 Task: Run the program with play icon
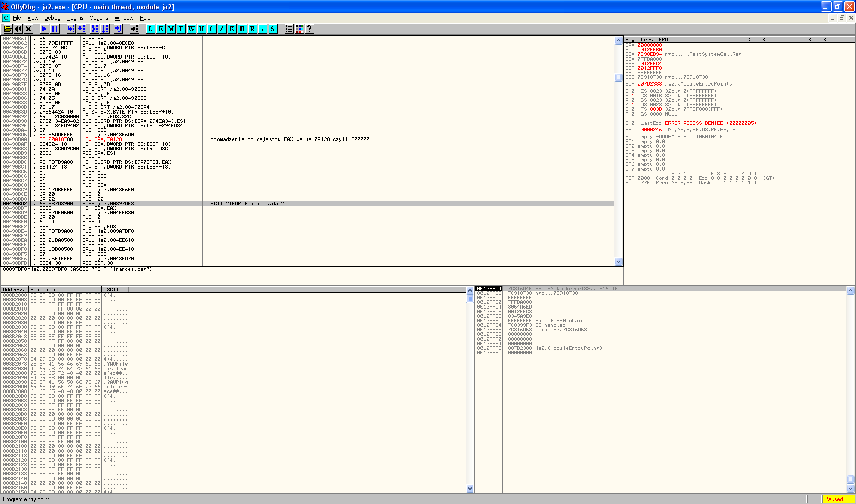click(45, 29)
